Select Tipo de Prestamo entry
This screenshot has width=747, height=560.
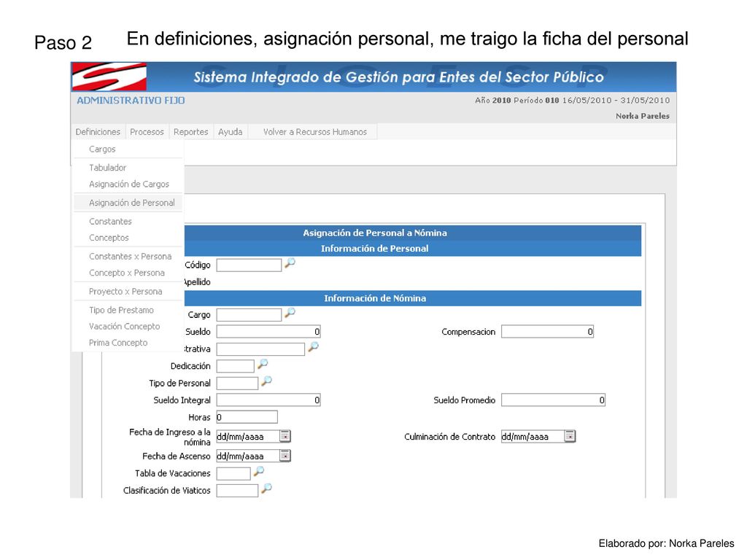121,310
